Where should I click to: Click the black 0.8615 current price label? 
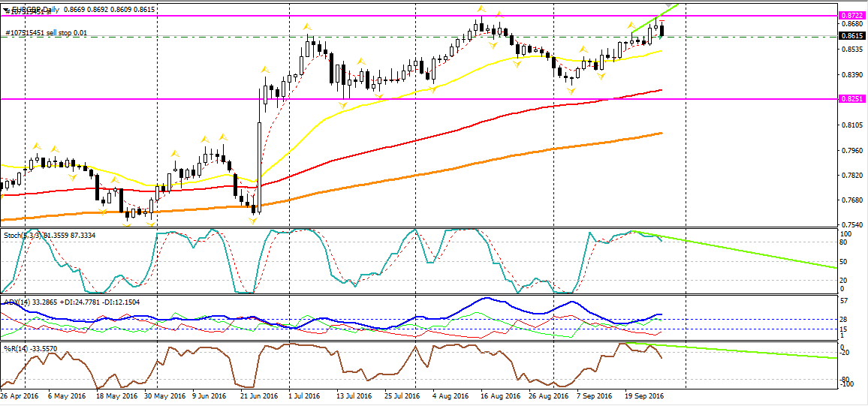click(x=853, y=36)
